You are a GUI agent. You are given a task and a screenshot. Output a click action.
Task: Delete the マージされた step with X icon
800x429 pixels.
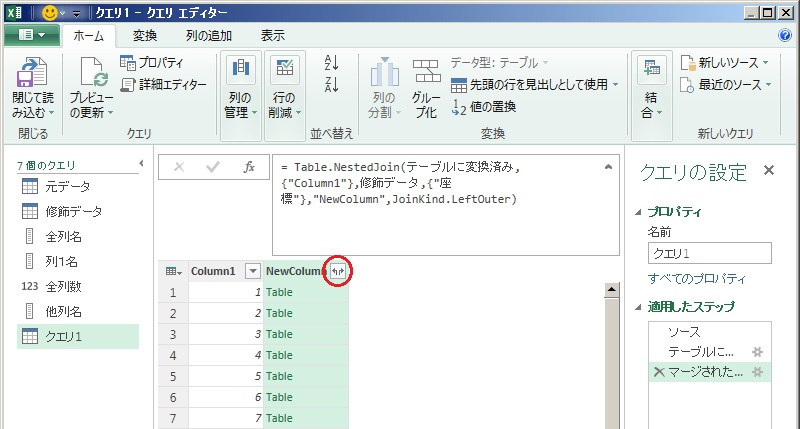click(x=659, y=372)
